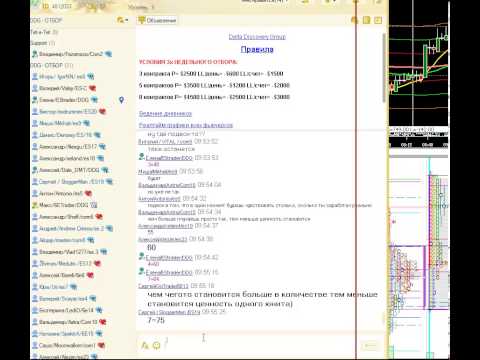Click the user icon in chat header
The width and height of the screenshot is (480, 360).
(354, 20)
